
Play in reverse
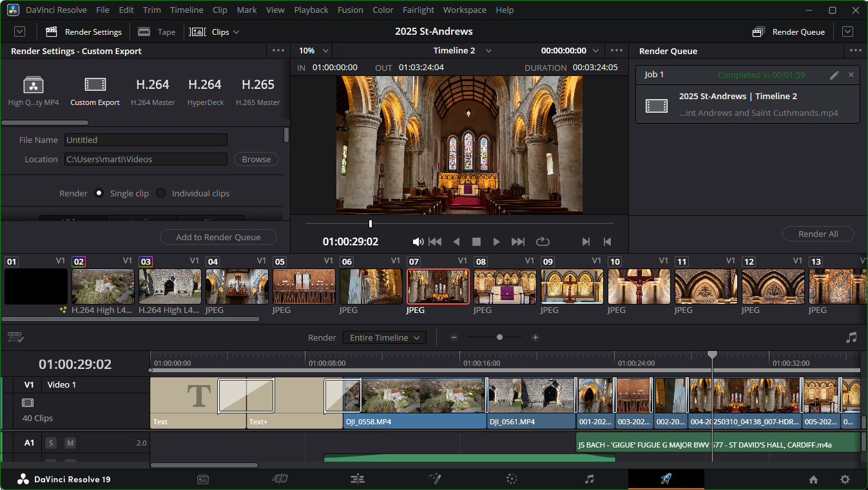[456, 241]
